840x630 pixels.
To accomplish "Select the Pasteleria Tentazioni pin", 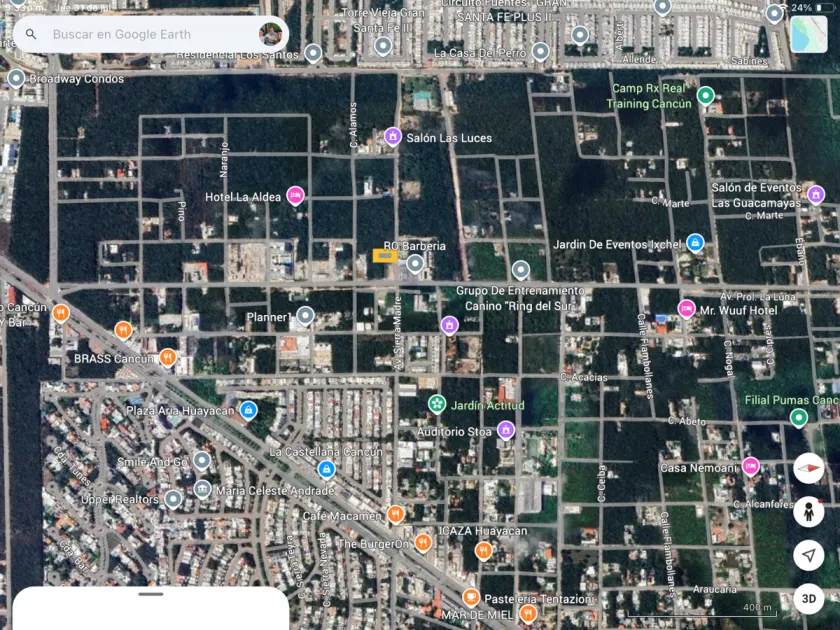I will click(471, 597).
